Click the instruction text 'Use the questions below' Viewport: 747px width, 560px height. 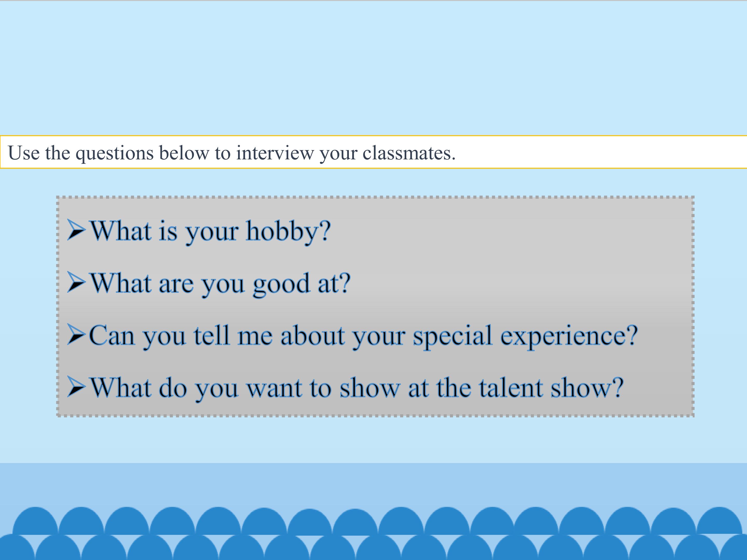click(108, 152)
